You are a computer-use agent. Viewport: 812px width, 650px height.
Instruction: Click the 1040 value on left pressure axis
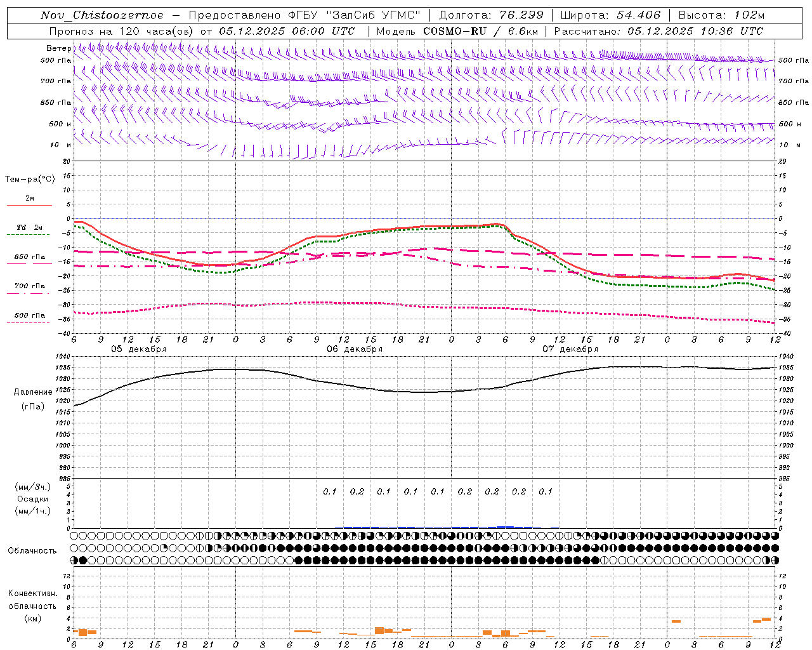63,356
